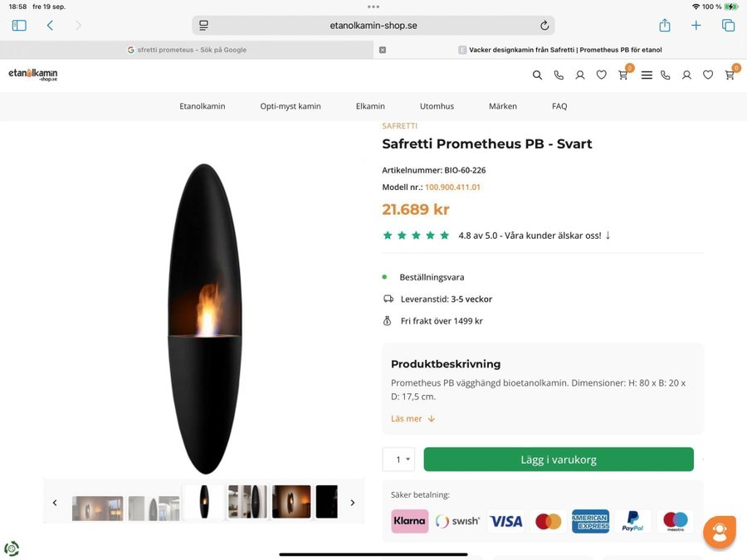
Task: Open the Märken menu item
Action: (502, 106)
